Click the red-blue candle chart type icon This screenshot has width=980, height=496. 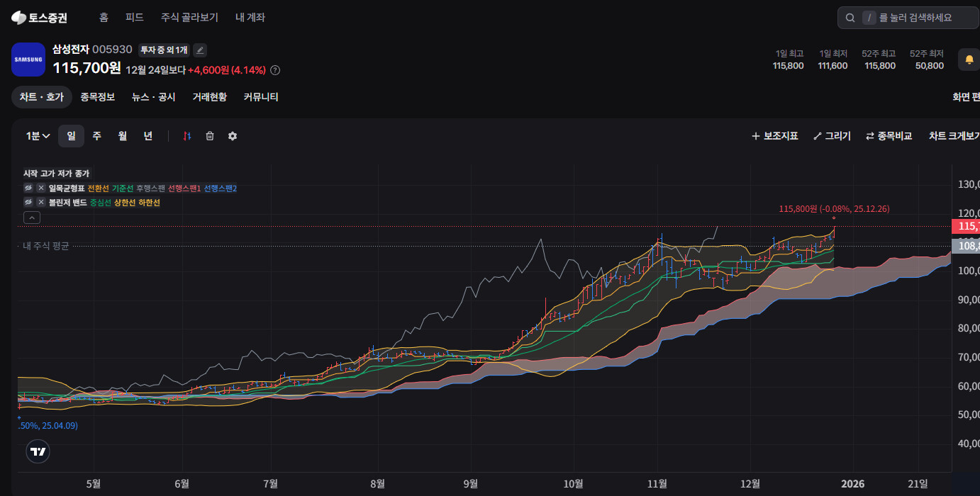(187, 136)
